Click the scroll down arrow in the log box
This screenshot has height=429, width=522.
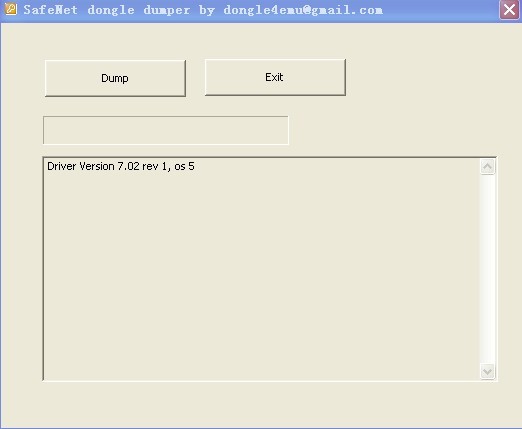tap(487, 371)
